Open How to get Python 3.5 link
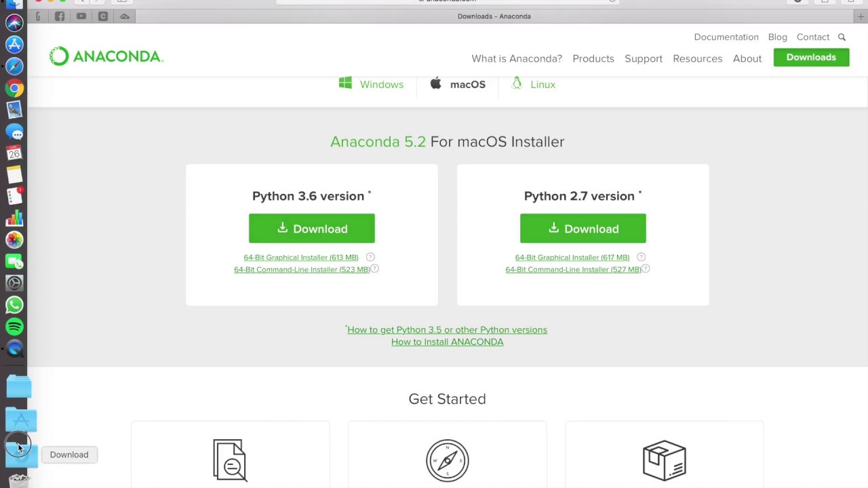Screen dimensions: 868x488 (447, 330)
